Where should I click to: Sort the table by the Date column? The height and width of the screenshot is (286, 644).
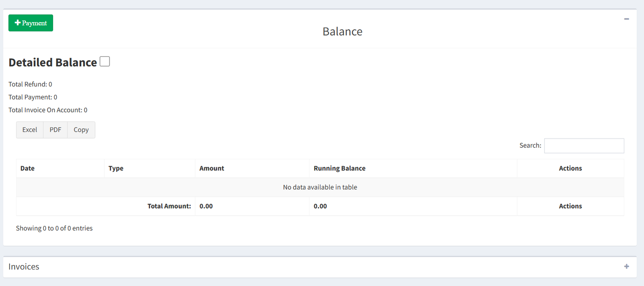[60, 168]
